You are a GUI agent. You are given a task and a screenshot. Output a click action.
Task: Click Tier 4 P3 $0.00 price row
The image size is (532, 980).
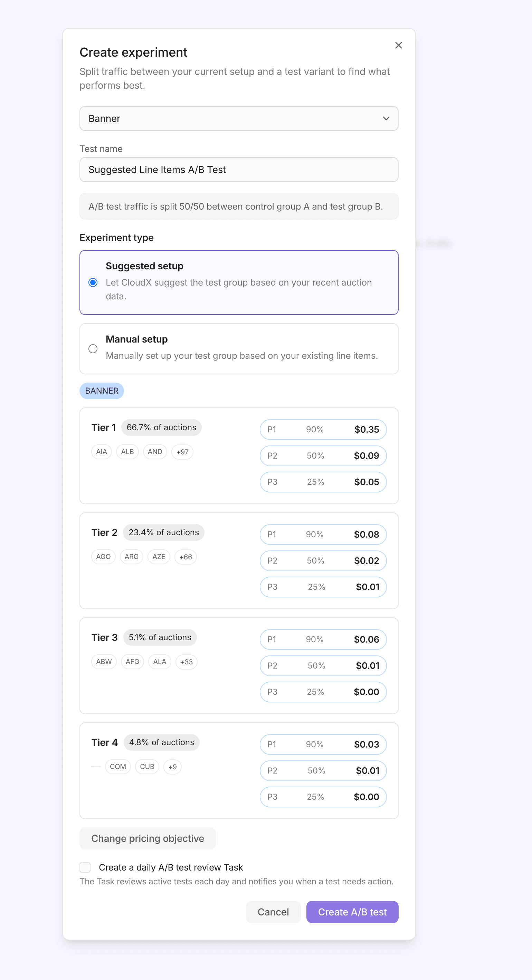[x=323, y=797]
